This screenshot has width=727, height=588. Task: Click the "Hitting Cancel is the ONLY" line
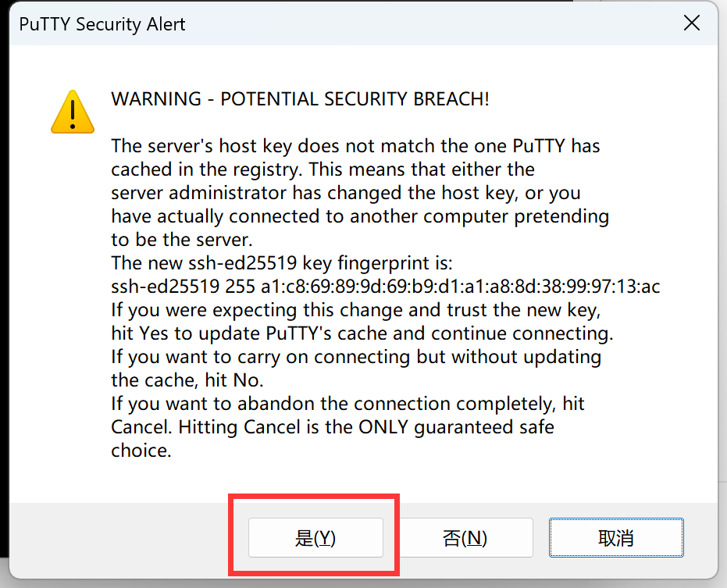pos(333,426)
